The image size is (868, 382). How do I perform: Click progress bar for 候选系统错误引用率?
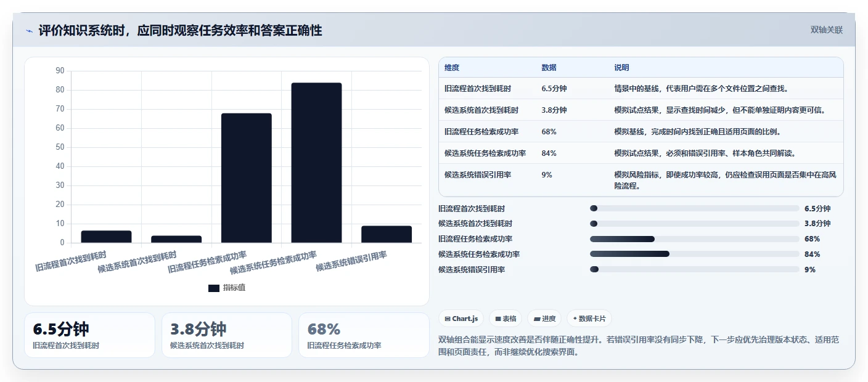pyautogui.click(x=694, y=269)
